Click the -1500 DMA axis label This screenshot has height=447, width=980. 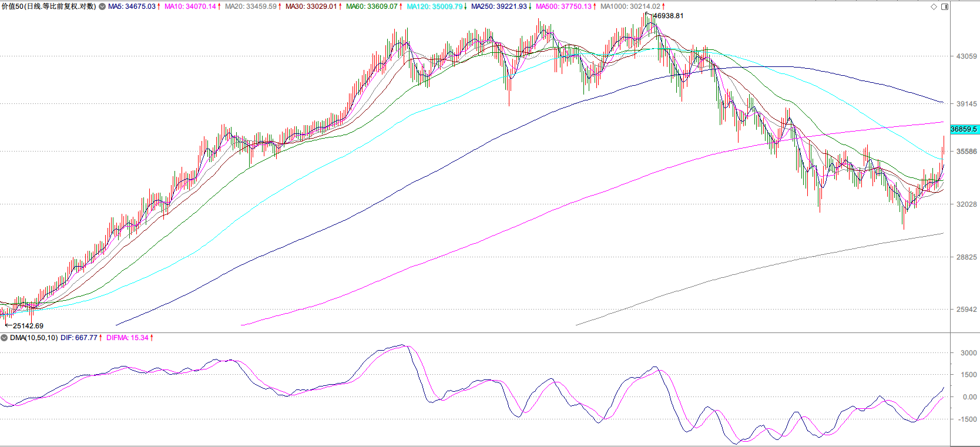(x=968, y=419)
